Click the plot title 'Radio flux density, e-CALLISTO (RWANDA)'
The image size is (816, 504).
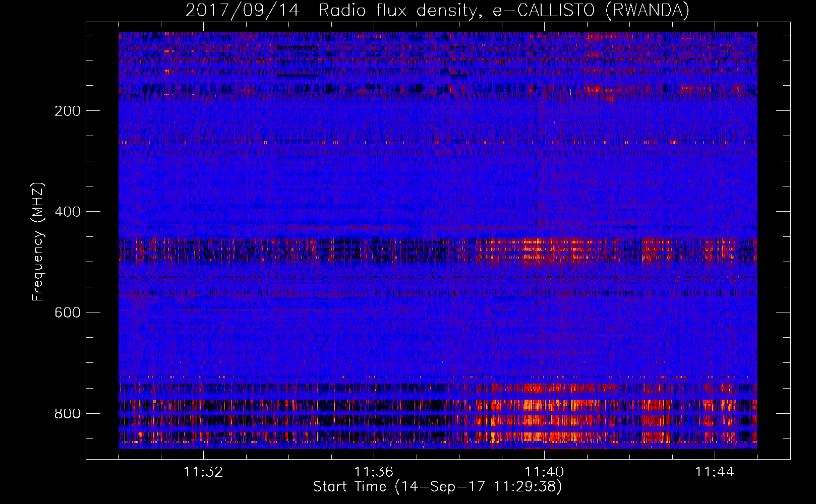tap(504, 10)
